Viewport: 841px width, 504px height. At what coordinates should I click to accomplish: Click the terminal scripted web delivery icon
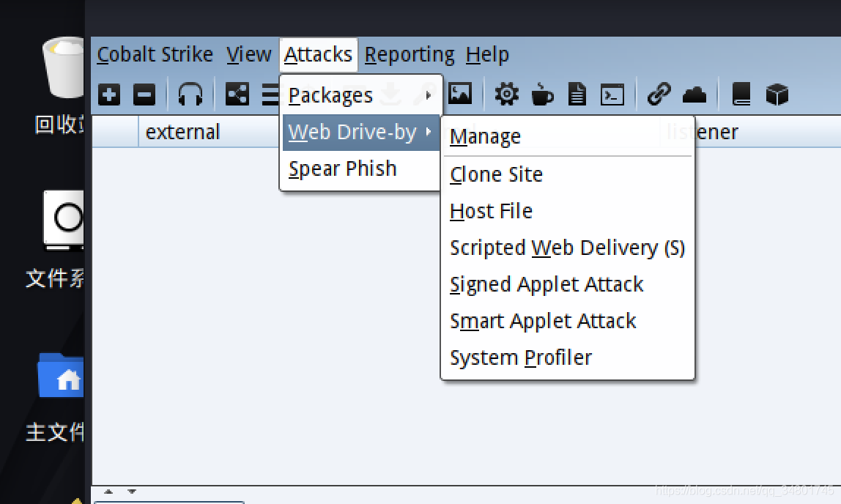[612, 95]
